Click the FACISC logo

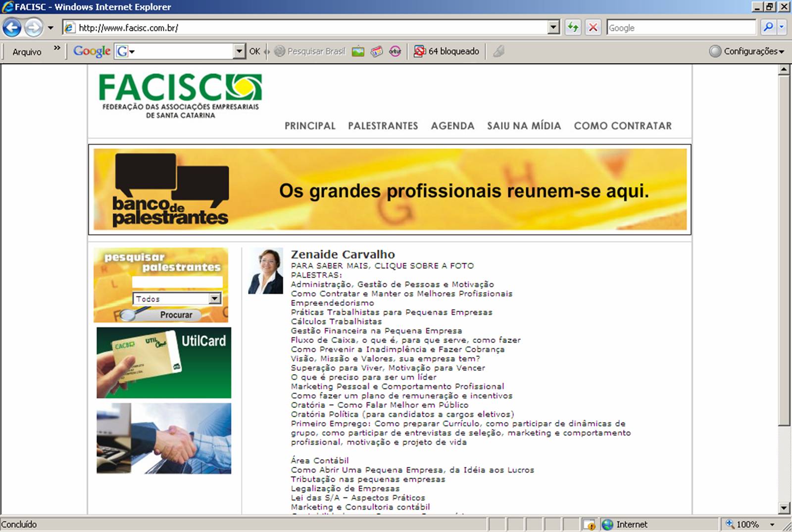pos(180,96)
